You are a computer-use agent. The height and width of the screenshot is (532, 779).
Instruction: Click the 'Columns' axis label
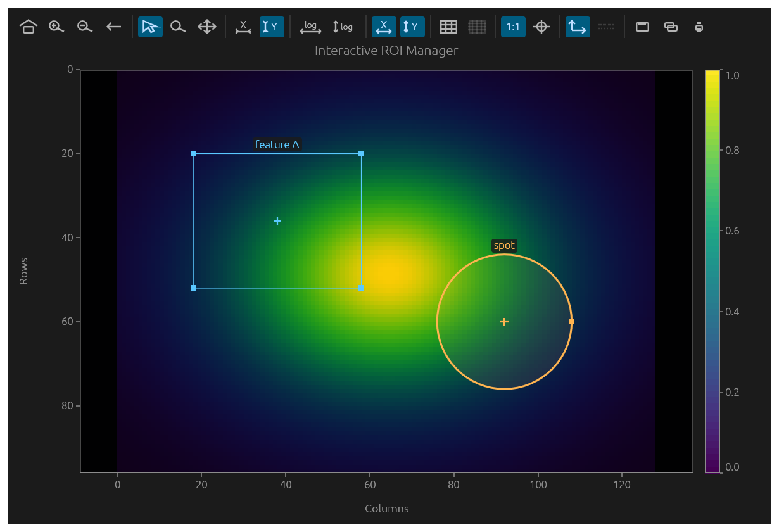(387, 509)
